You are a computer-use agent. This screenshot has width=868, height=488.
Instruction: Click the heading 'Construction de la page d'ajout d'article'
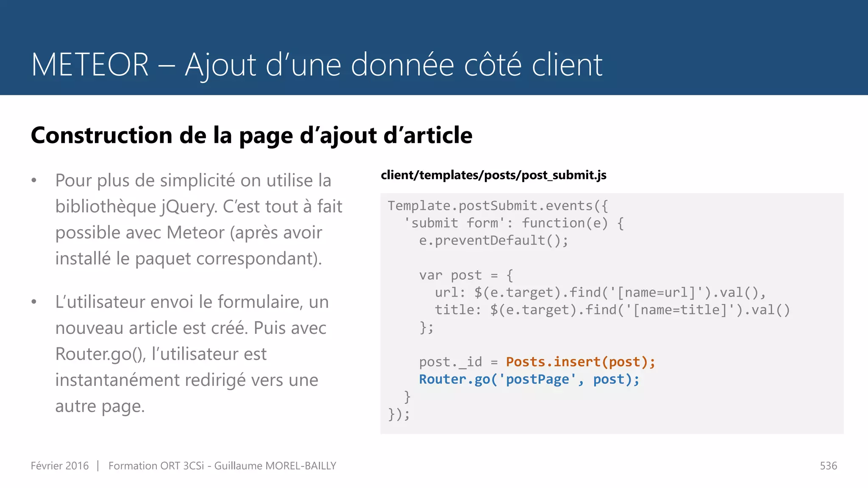tap(251, 136)
